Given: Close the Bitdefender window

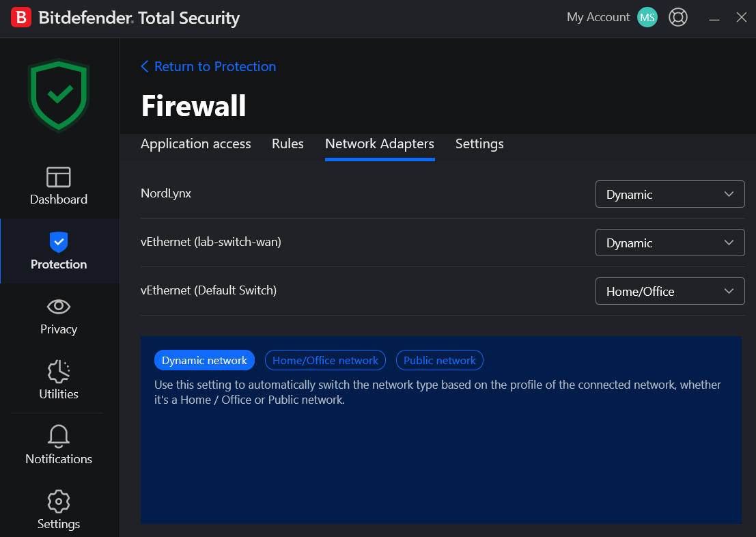Looking at the screenshot, I should click(x=742, y=17).
